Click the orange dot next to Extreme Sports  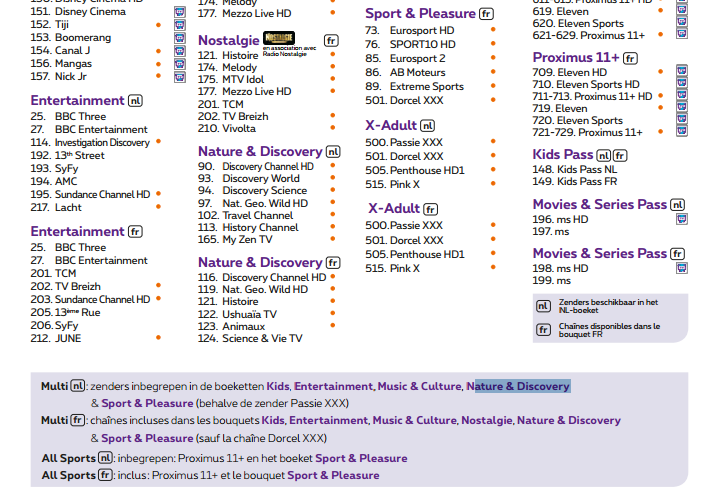coord(492,87)
